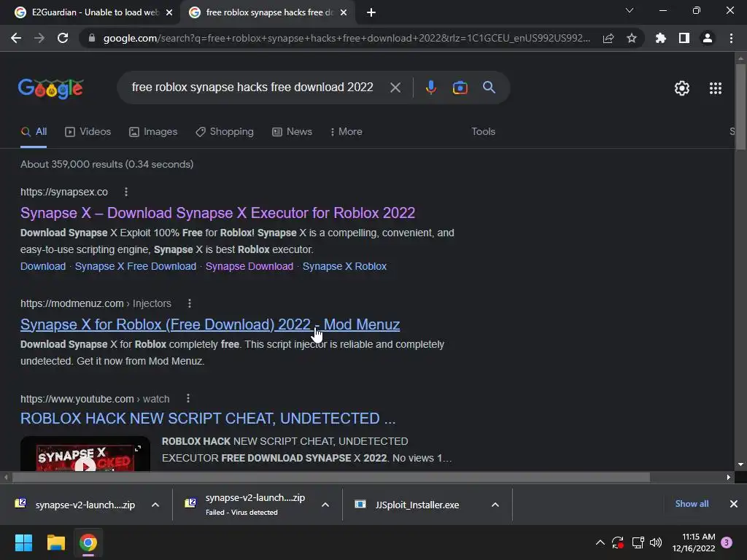Close the E2Guardian tab
The image size is (747, 560).
(169, 12)
